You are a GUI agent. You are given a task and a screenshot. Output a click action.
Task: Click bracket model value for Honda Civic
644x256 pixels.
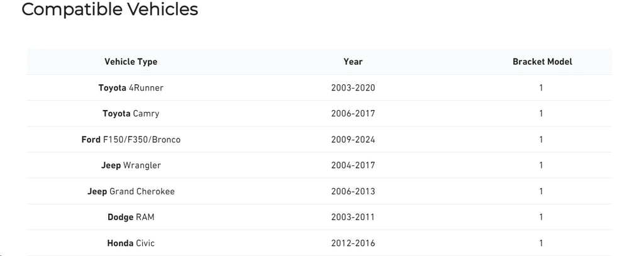pyautogui.click(x=541, y=243)
